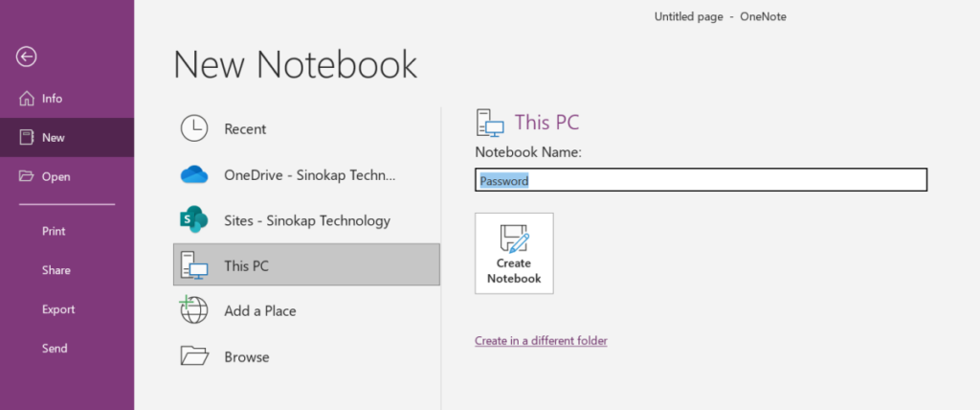Image resolution: width=980 pixels, height=410 pixels.
Task: Click the Open folder icon in sidebar
Action: coord(26,176)
